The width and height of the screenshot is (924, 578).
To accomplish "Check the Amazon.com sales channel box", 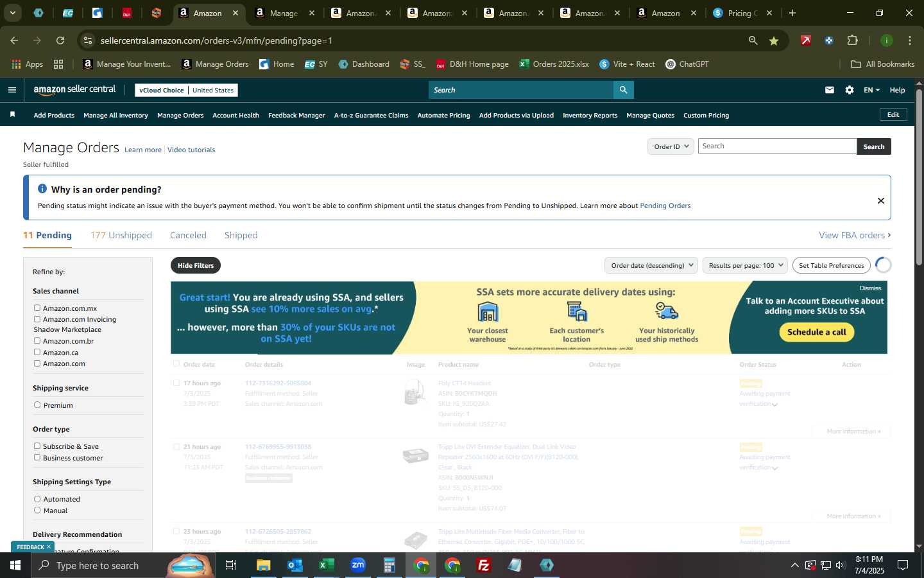I will click(37, 363).
